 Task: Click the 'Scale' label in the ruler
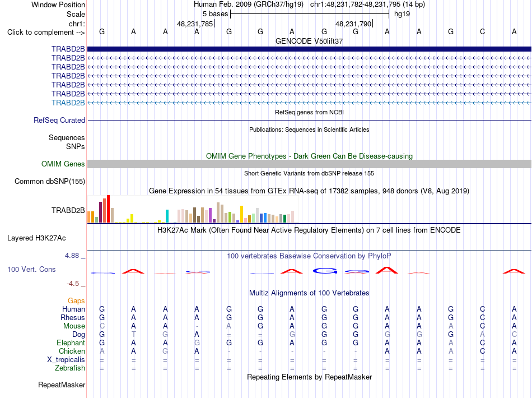(x=76, y=14)
